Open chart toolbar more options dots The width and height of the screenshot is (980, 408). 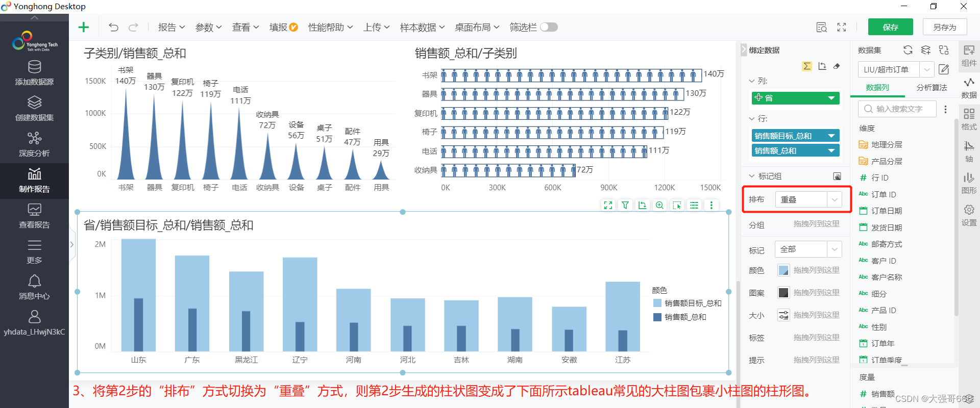point(712,205)
